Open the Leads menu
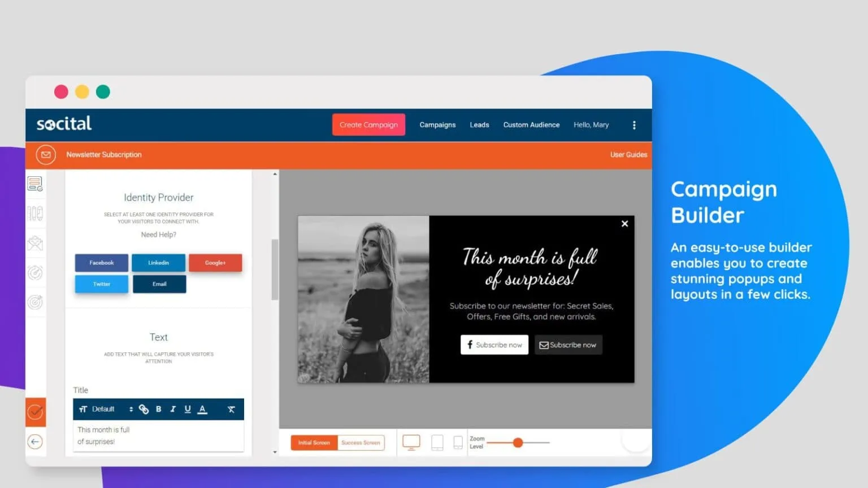Image resolution: width=868 pixels, height=488 pixels. [x=479, y=125]
